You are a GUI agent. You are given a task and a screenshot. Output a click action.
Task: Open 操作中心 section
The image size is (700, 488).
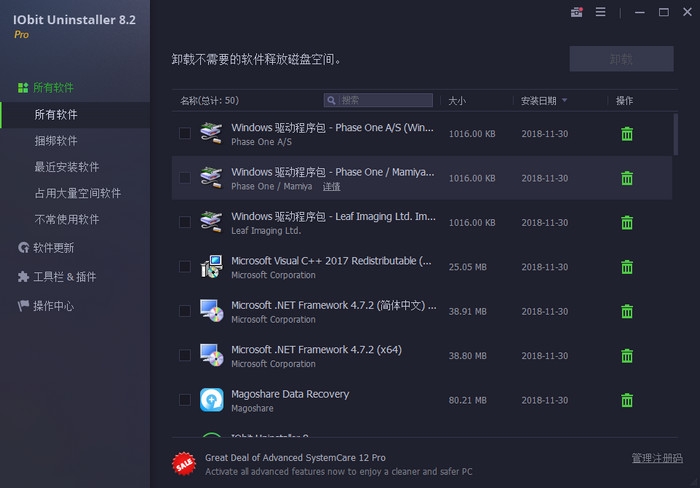53,306
